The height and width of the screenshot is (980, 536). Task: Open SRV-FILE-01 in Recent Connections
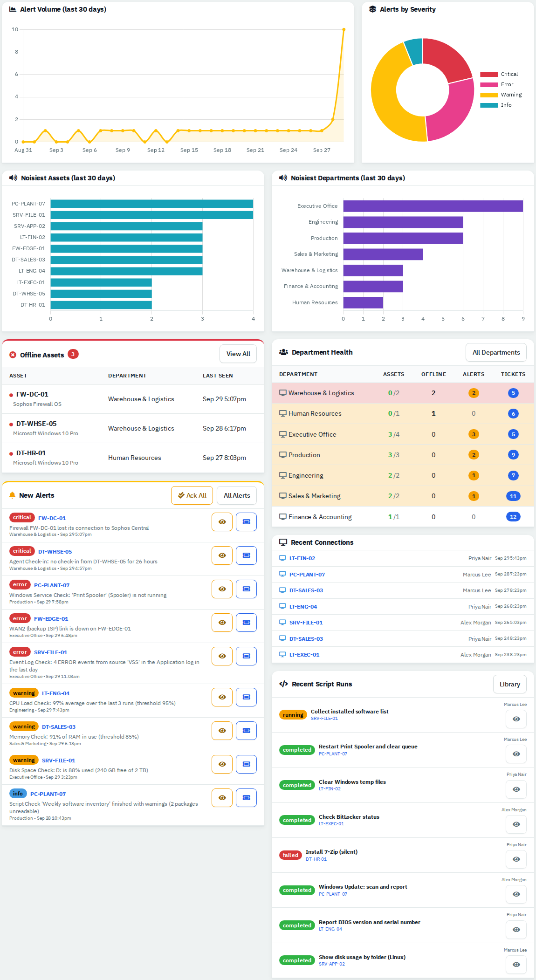pyautogui.click(x=306, y=623)
